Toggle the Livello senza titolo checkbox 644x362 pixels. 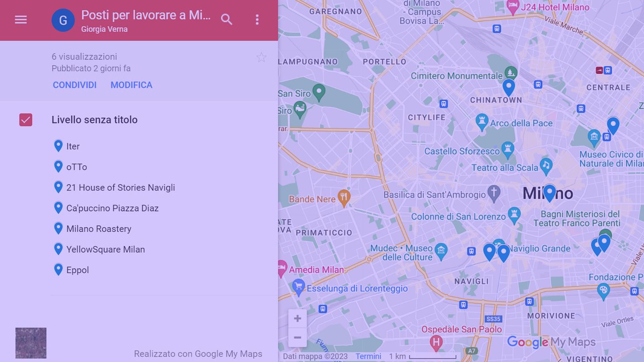pos(26,120)
